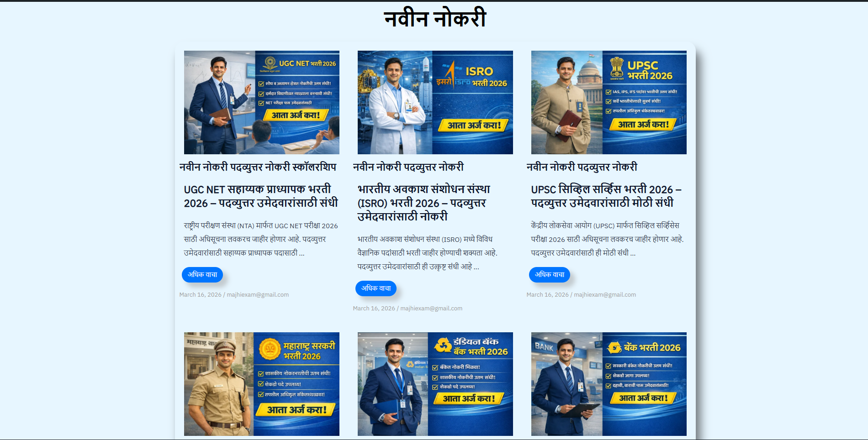868x440 pixels.
Task: Click अधिक वाचा under UPSC post
Action: pyautogui.click(x=550, y=275)
